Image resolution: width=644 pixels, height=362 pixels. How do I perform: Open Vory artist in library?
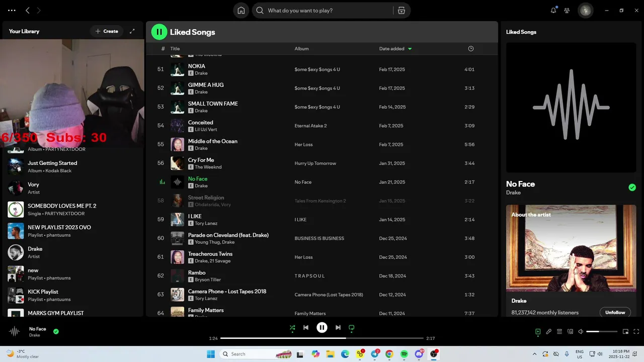pos(72,188)
